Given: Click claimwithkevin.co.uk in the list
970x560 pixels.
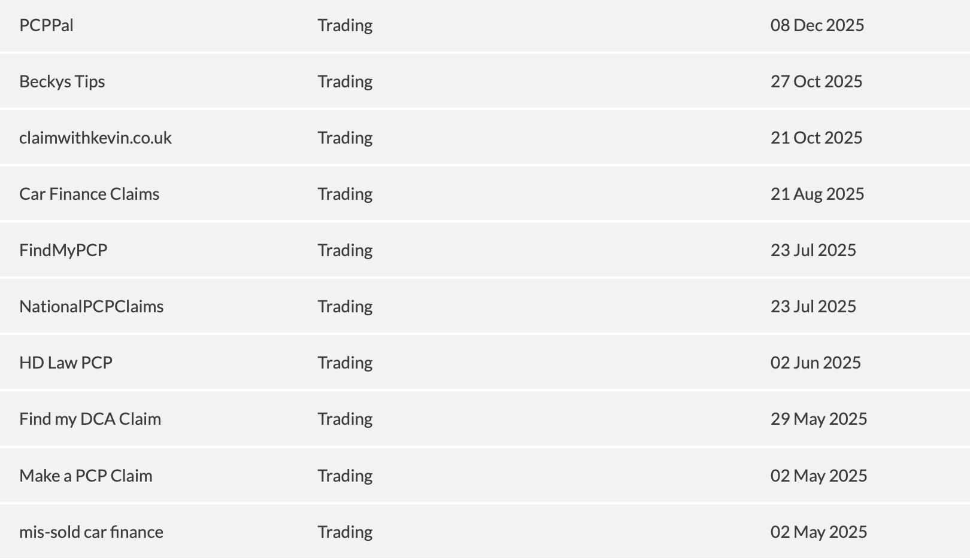Looking at the screenshot, I should click(x=95, y=138).
